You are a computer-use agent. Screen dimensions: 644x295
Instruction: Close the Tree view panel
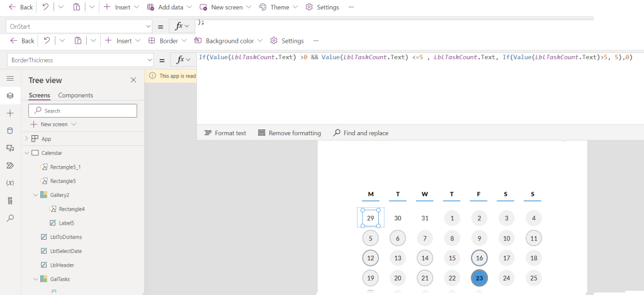[133, 80]
